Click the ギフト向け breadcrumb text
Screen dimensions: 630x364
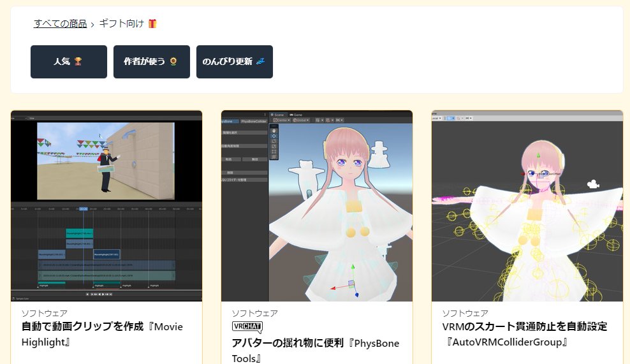coord(121,24)
